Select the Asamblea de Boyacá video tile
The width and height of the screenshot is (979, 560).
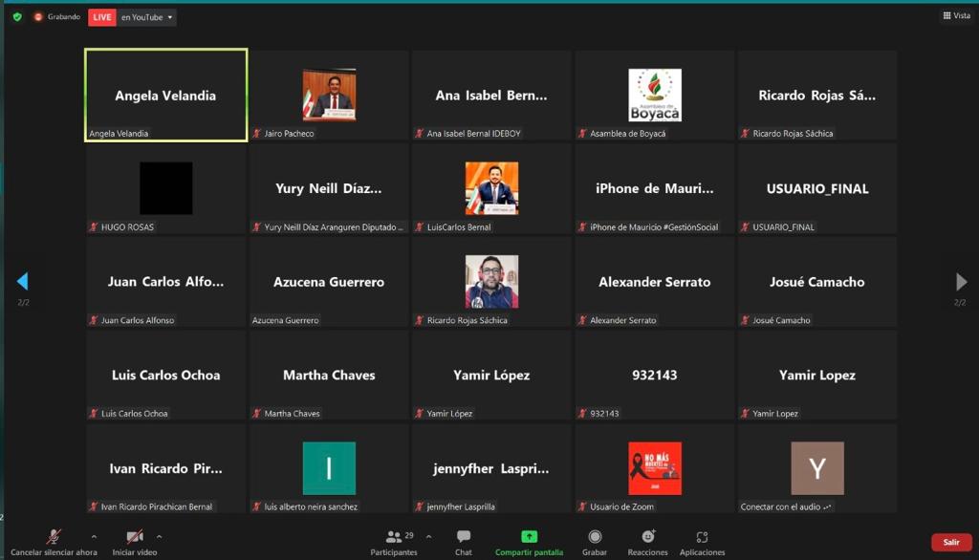(655, 96)
